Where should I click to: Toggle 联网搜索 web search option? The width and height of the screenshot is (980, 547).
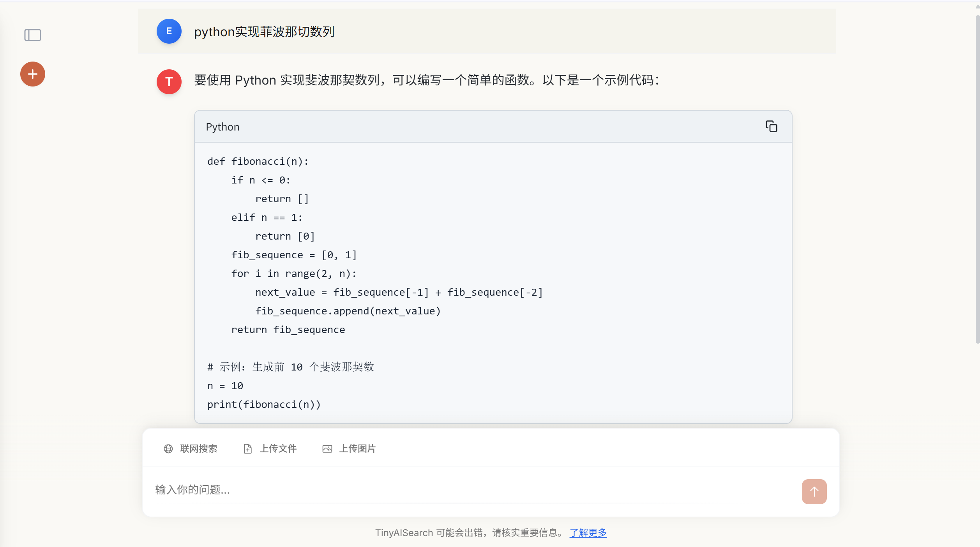click(x=198, y=449)
